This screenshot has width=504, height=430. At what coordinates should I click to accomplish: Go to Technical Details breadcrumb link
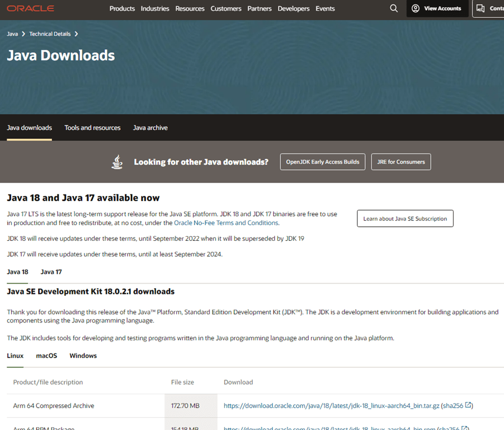(50, 34)
